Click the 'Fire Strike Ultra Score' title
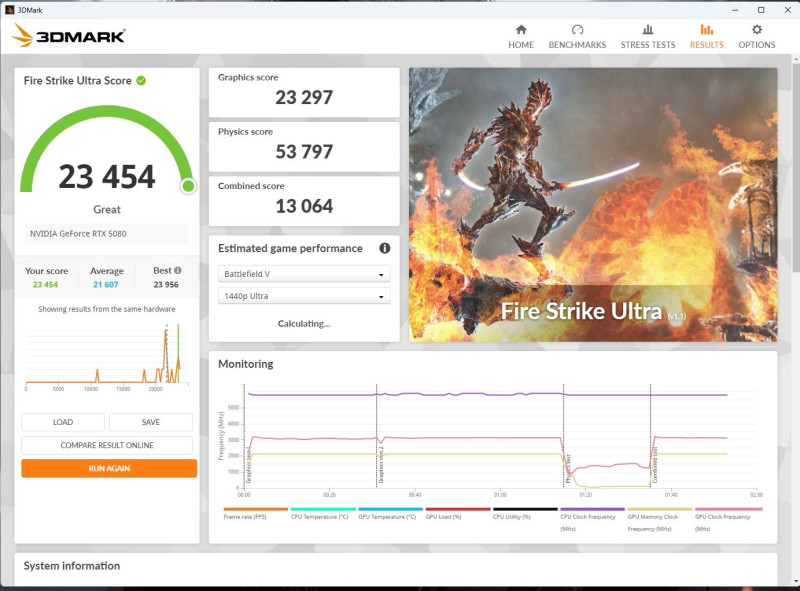Viewport: 800px width, 591px height. (78, 81)
